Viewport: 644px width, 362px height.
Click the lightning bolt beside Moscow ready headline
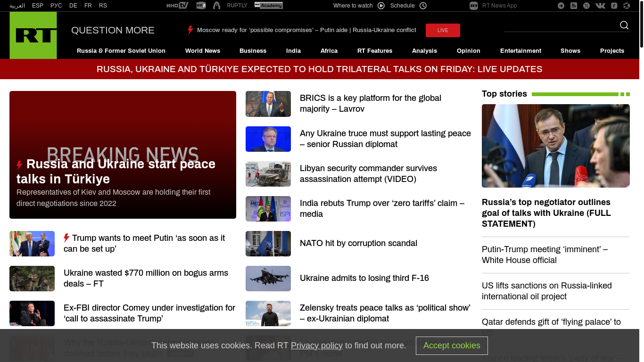tap(190, 30)
